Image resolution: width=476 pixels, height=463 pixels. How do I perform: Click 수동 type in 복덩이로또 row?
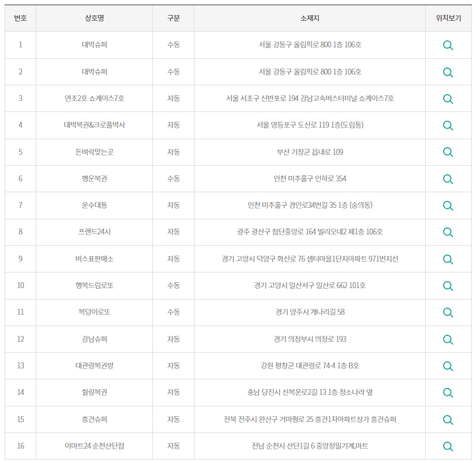pos(173,312)
